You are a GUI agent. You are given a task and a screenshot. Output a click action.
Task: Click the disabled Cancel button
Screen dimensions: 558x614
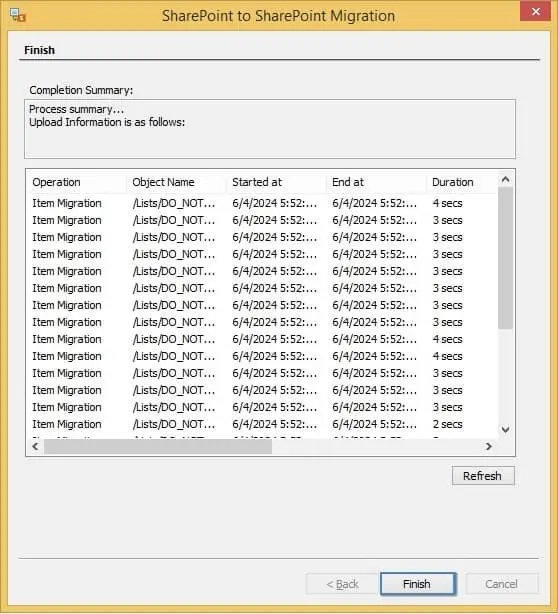502,584
